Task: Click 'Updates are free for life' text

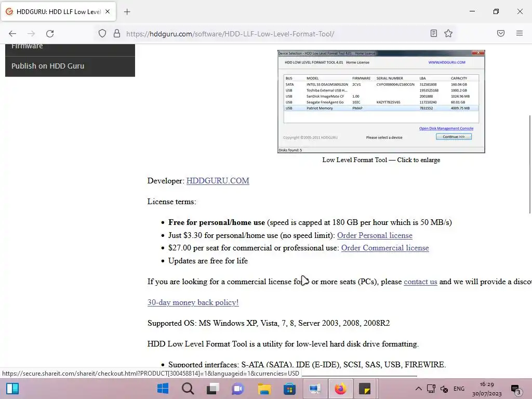Action: [x=208, y=261]
